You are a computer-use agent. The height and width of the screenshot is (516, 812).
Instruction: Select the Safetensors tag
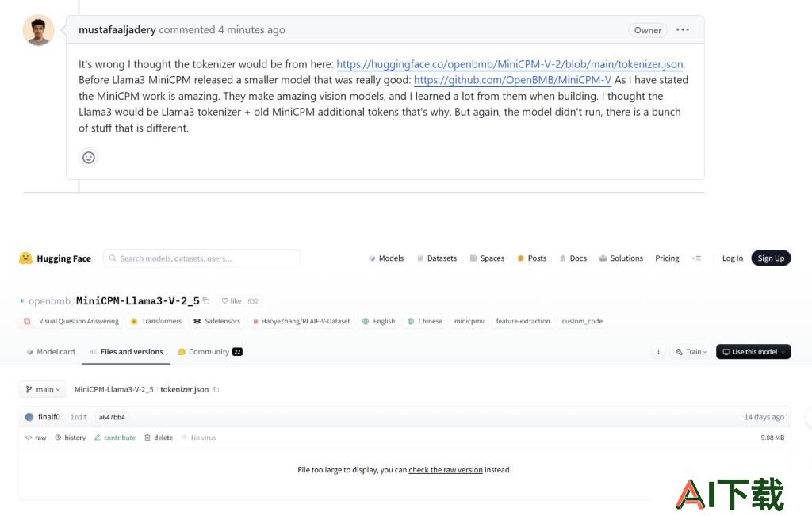click(216, 321)
